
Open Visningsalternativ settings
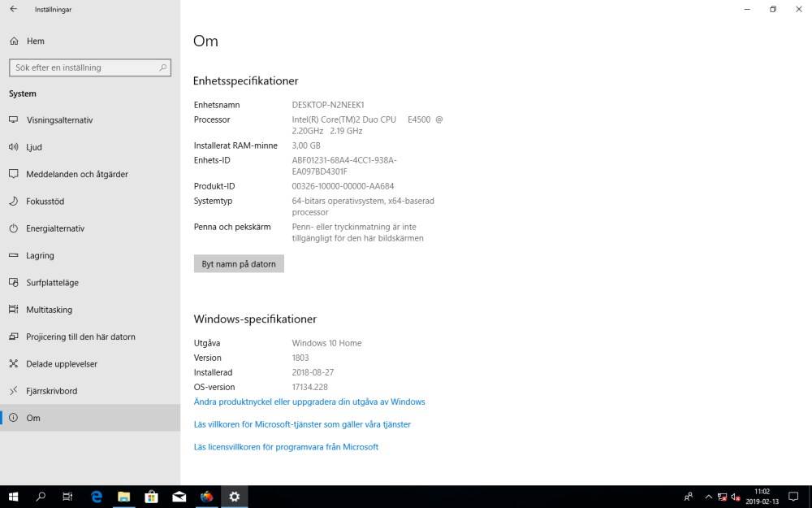tap(90, 119)
